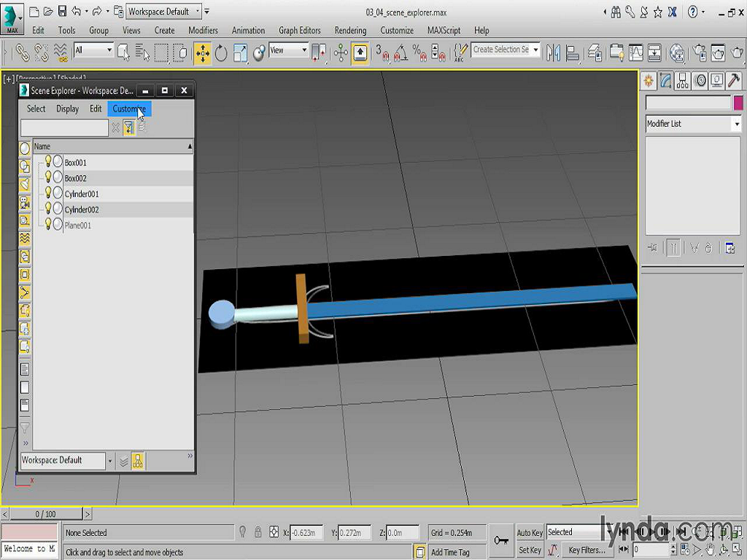This screenshot has height=560, width=747.
Task: Open the Display menu in Scene Explorer
Action: pos(67,109)
